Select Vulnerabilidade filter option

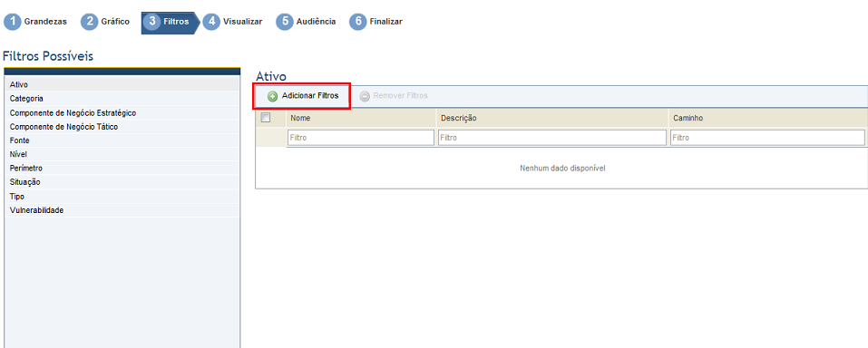click(x=122, y=210)
